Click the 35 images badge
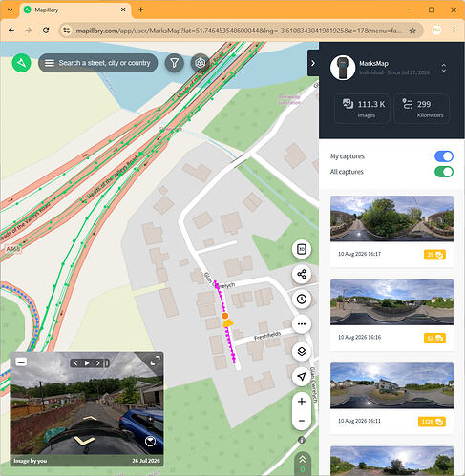Viewport: 465px width, 476px height. pos(434,255)
